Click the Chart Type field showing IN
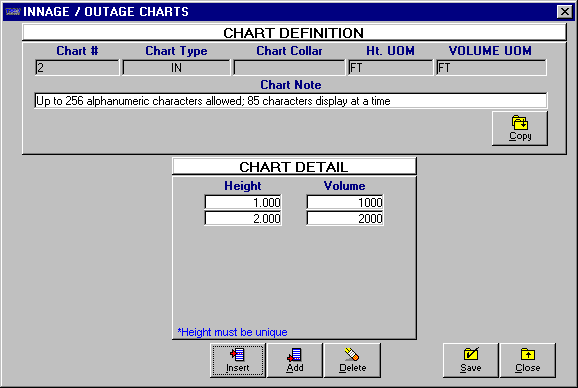 click(176, 68)
